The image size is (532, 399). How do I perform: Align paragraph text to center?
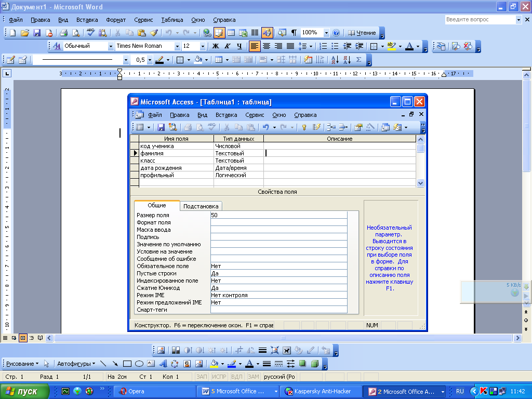[267, 46]
